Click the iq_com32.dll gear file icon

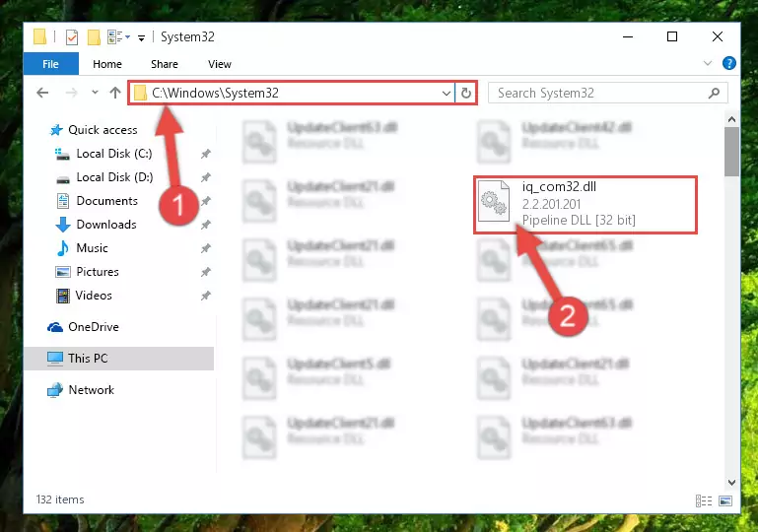pyautogui.click(x=494, y=201)
